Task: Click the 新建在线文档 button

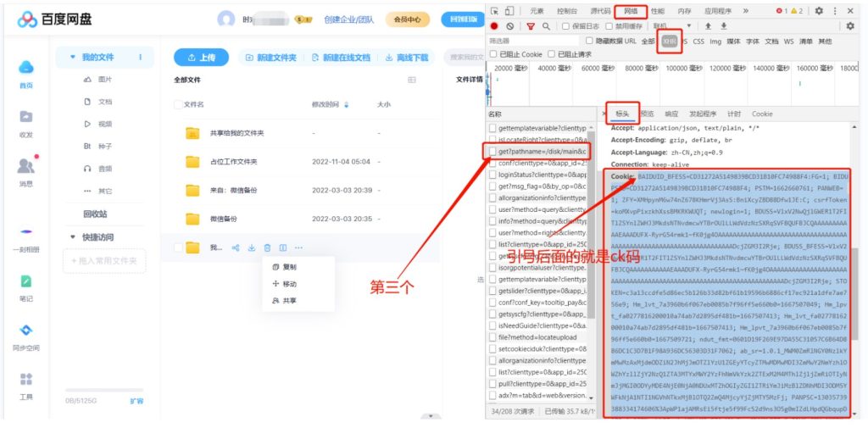Action: click(341, 58)
